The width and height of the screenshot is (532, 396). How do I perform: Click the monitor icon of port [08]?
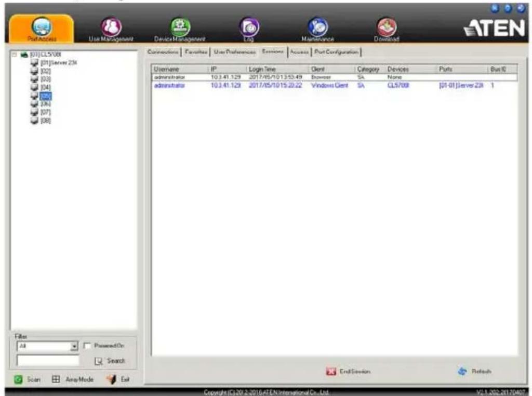click(35, 121)
